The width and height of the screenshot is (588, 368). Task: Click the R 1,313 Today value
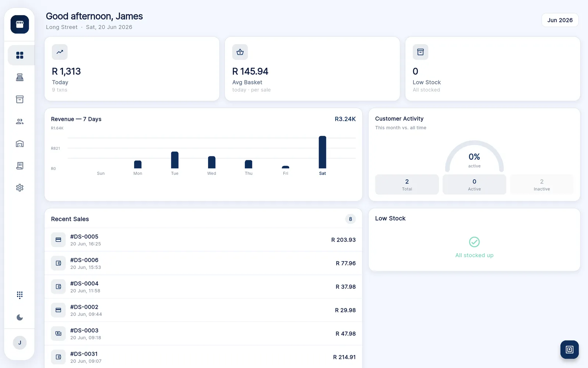(66, 71)
